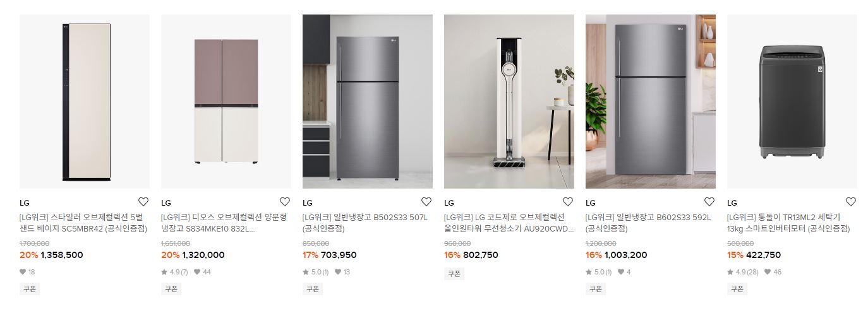Screen dimensions: 868x311
Task: Open the CordZero vacuum tower image
Action: (509, 102)
